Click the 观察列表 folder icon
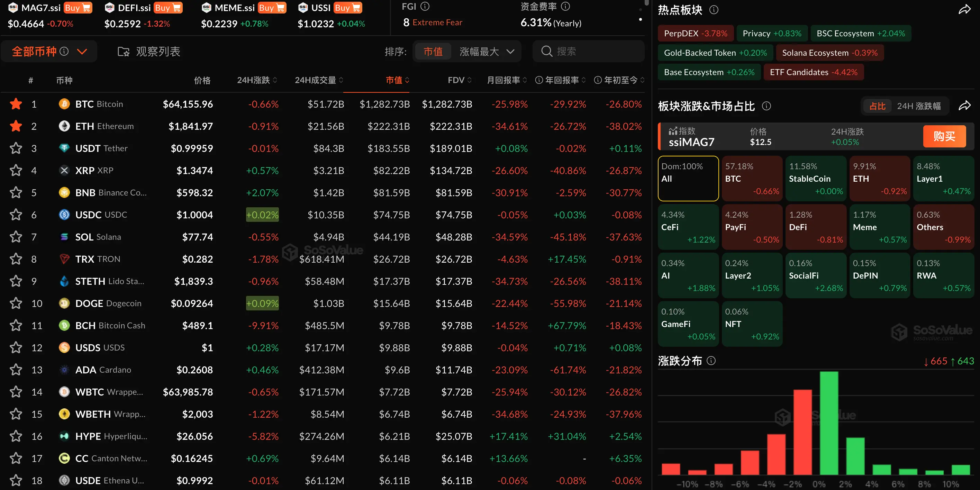The height and width of the screenshot is (490, 980). point(123,51)
